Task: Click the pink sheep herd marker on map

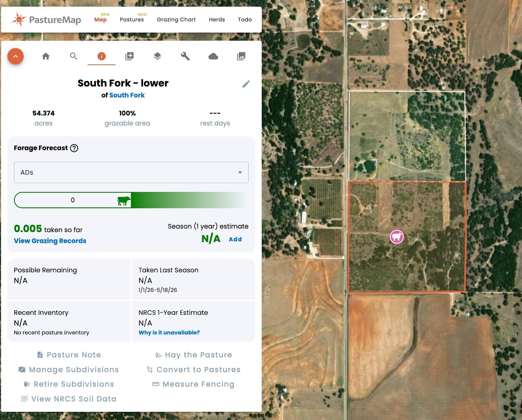Action: click(397, 237)
